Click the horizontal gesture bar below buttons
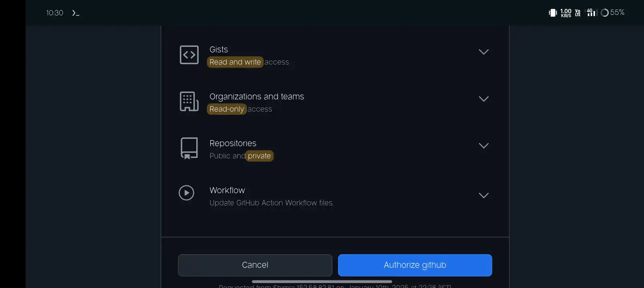 point(322,282)
